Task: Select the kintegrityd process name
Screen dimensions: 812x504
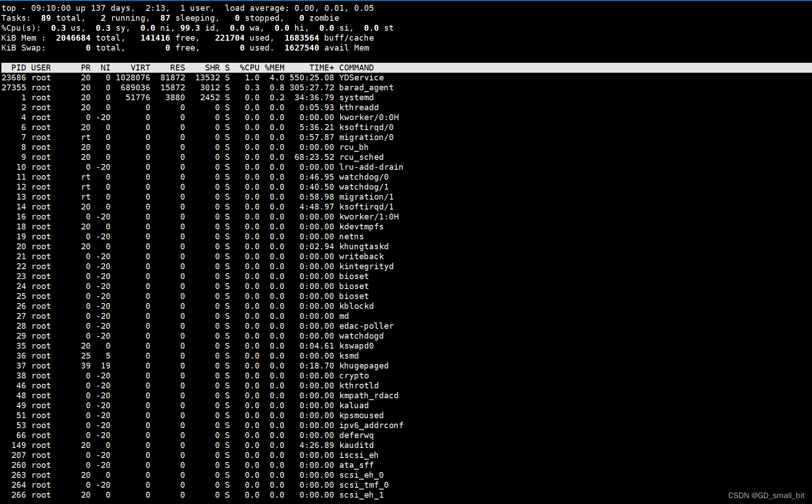Action: coord(366,266)
